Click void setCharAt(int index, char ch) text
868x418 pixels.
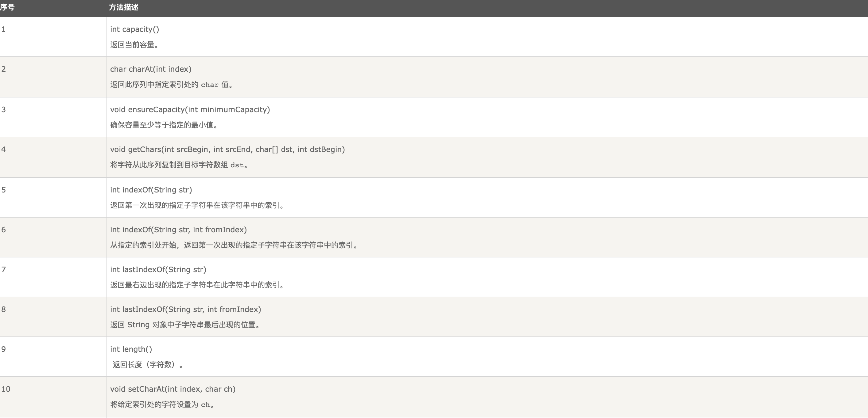[172, 389]
